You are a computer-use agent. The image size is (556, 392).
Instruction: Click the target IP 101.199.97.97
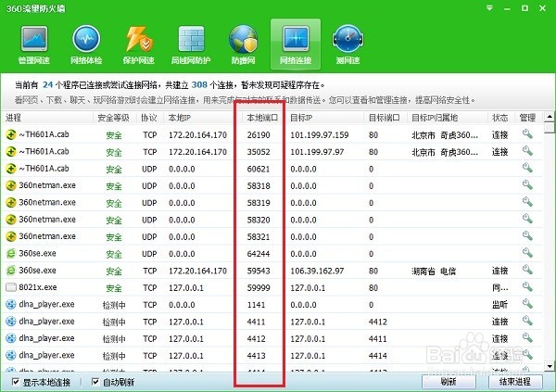317,152
